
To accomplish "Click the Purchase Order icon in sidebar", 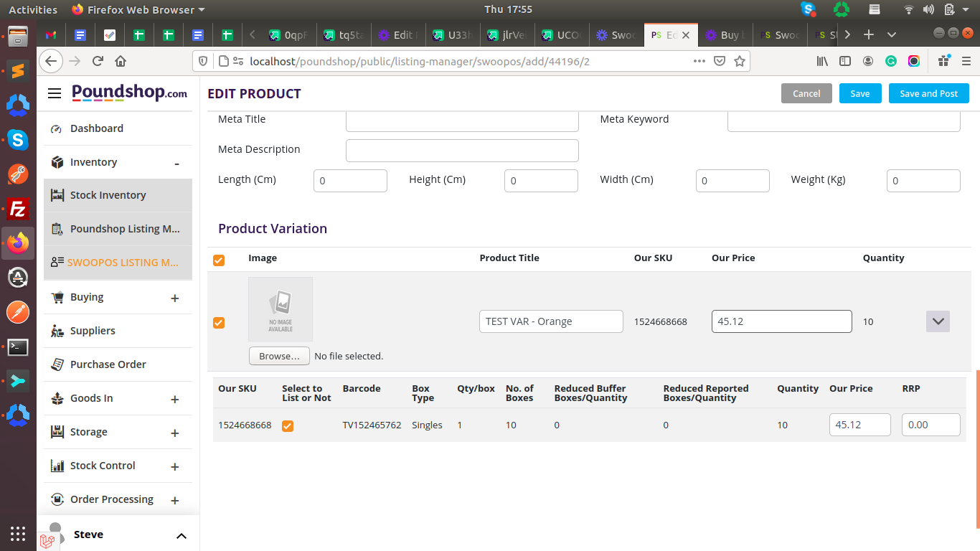I will click(x=57, y=364).
